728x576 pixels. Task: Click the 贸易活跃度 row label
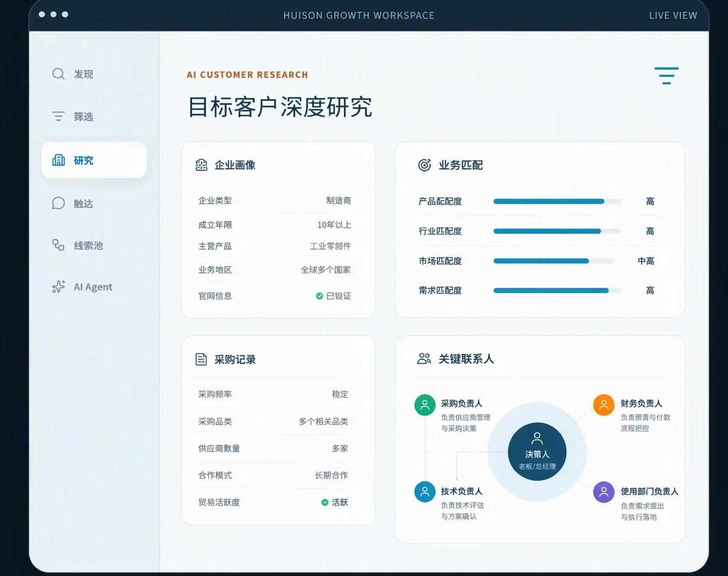click(219, 502)
